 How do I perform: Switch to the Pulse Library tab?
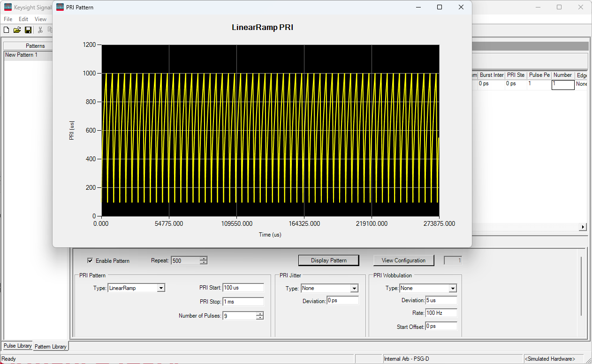point(17,346)
